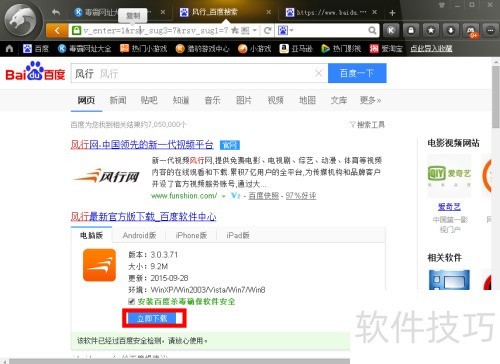Toggle the 安装百度杀毒 checkbox
500x364 pixels.
131,302
